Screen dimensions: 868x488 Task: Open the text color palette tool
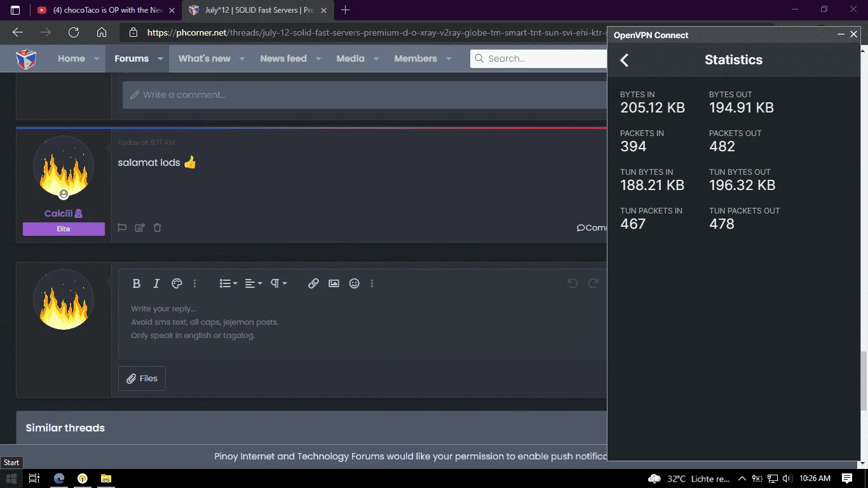point(177,283)
